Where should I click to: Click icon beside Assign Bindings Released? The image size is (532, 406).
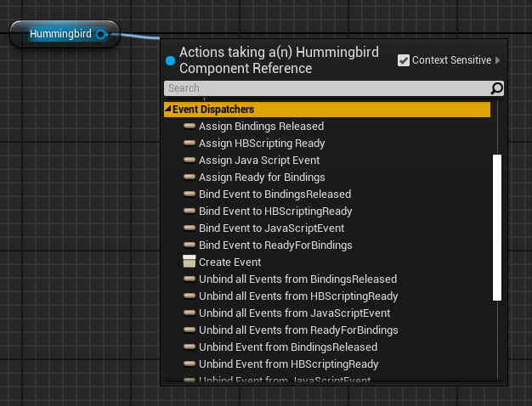point(190,126)
